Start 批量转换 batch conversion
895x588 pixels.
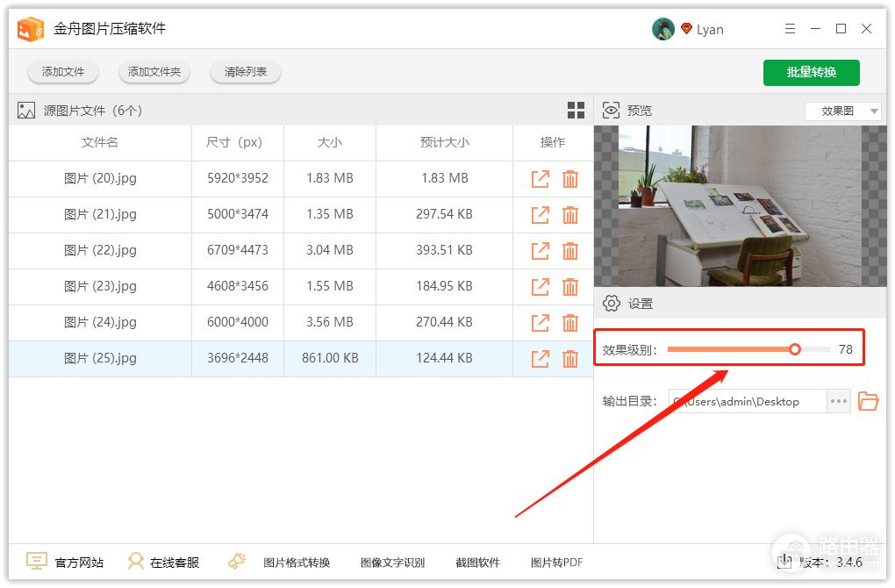tap(811, 72)
